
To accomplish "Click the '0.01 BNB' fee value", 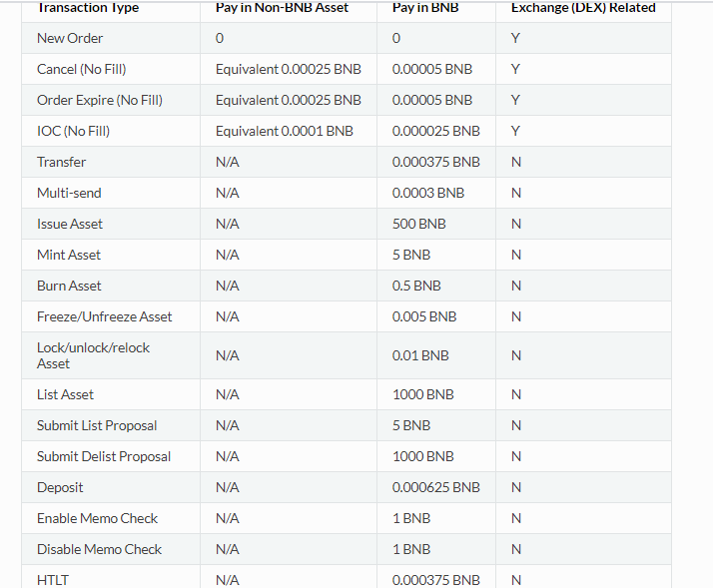I will pyautogui.click(x=420, y=355).
